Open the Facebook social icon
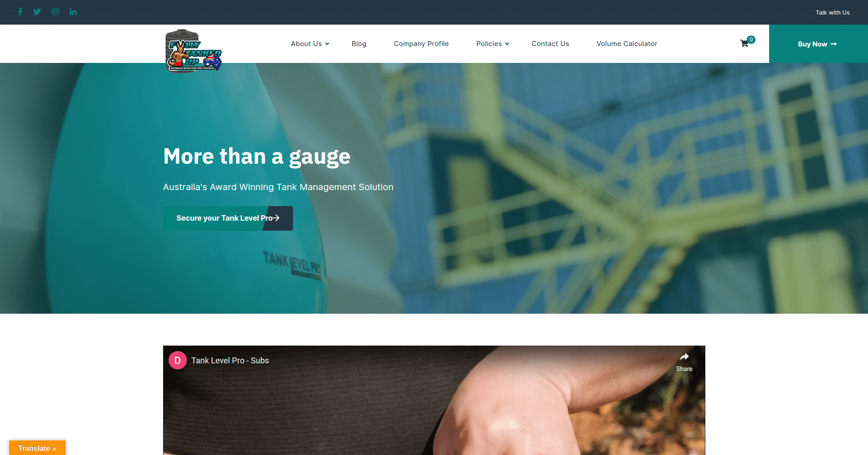Viewport: 868px width, 455px height. click(x=20, y=12)
